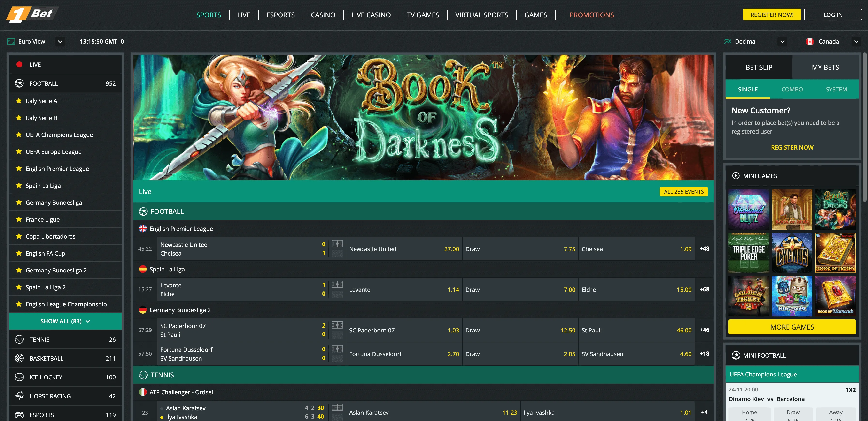Favorite star for Italy Serie A
This screenshot has height=421, width=868.
(x=19, y=101)
